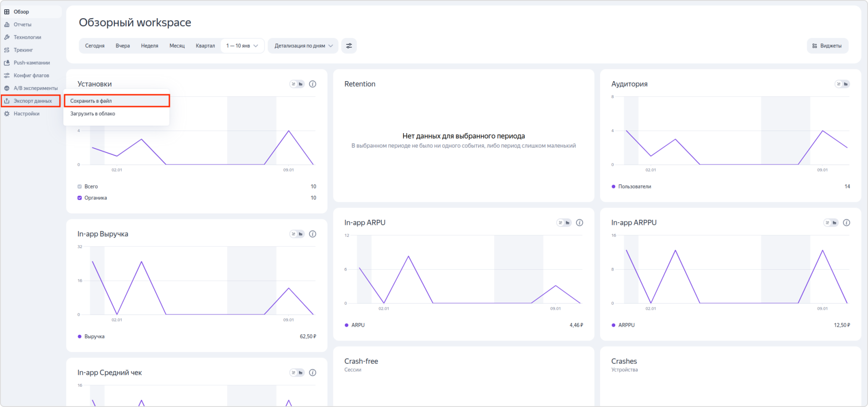Click the ARPU legend dot

click(x=346, y=325)
